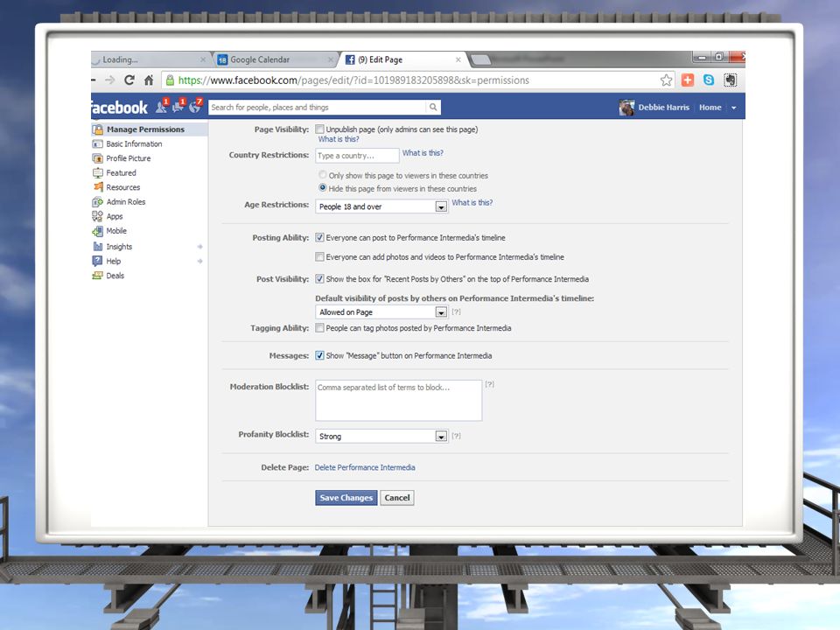Click the Featured sidebar icon
This screenshot has width=840, height=630.
(x=97, y=173)
